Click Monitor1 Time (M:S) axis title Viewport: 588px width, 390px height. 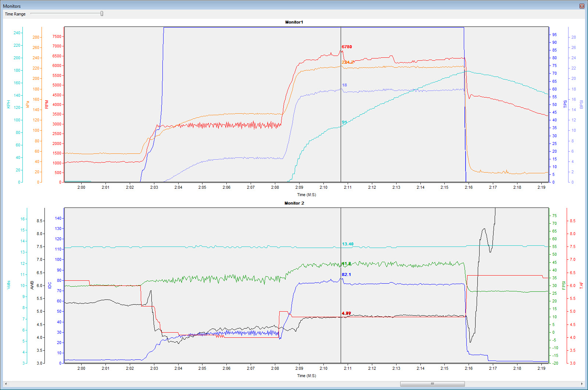tap(306, 195)
